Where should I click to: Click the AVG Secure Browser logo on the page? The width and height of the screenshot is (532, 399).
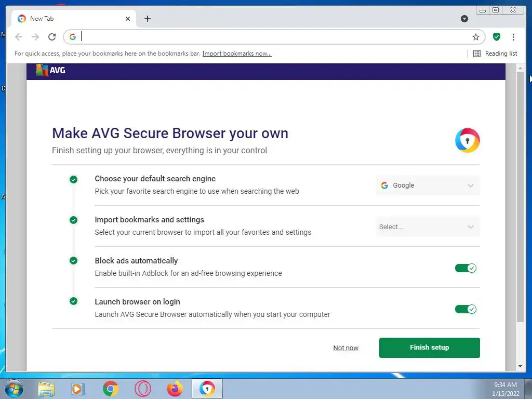point(467,140)
